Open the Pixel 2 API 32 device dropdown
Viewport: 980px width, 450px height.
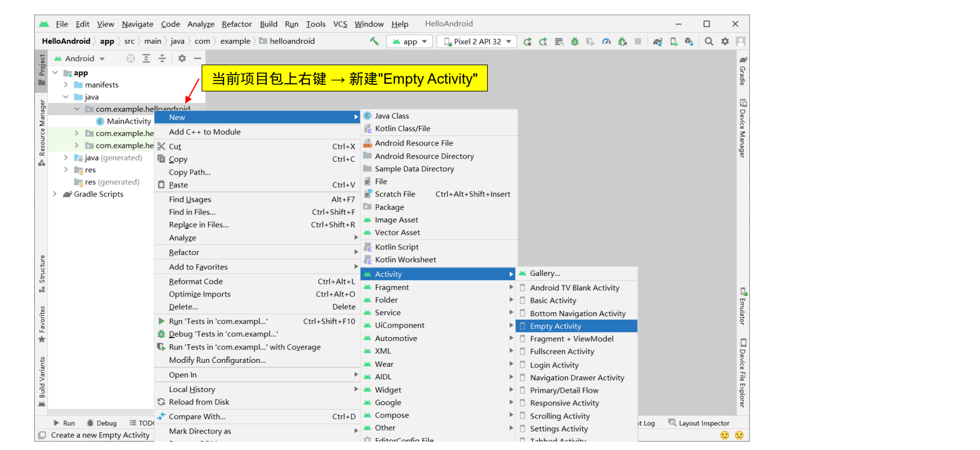pyautogui.click(x=477, y=42)
